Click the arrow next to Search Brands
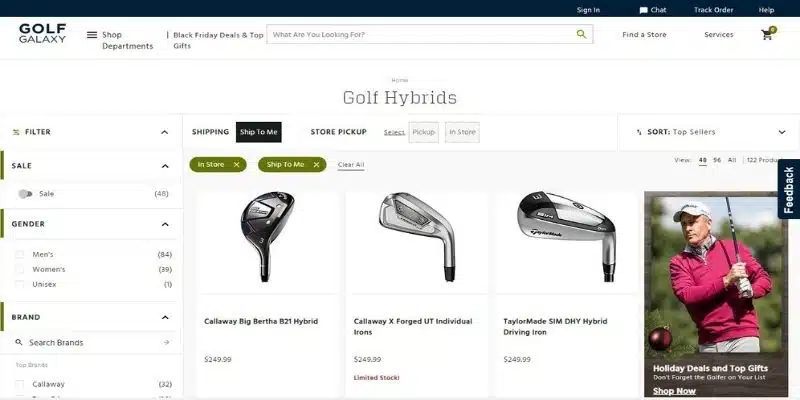Viewport: 800px width, 400px height. click(x=166, y=342)
